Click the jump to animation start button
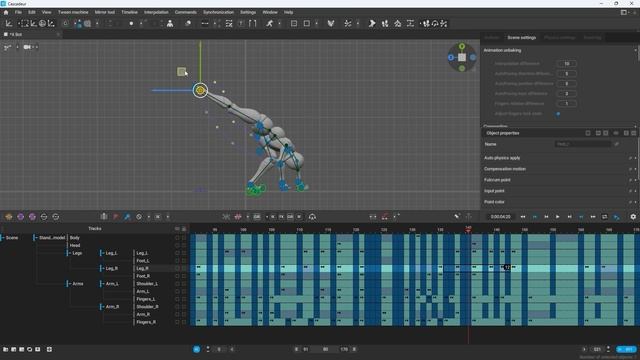640x360 pixels. 523,217
